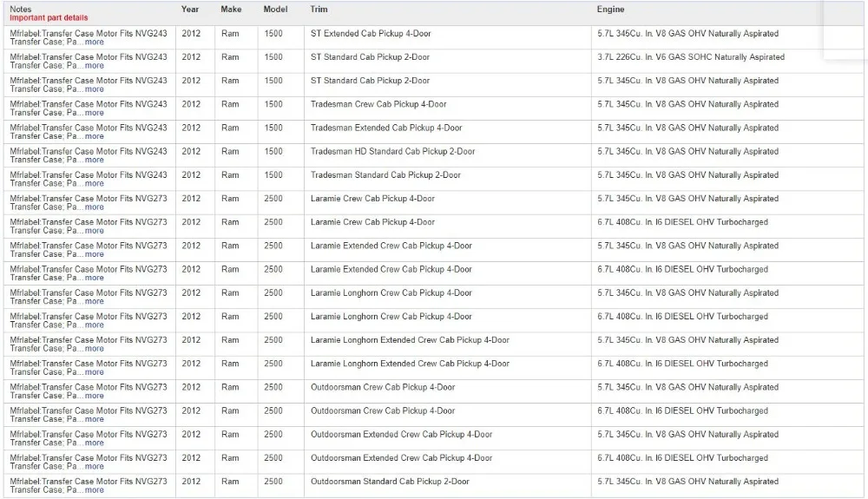This screenshot has width=868, height=499.
Task: Click make 'Ram' in Outdoorsman Standard Cab row
Action: 230,482
